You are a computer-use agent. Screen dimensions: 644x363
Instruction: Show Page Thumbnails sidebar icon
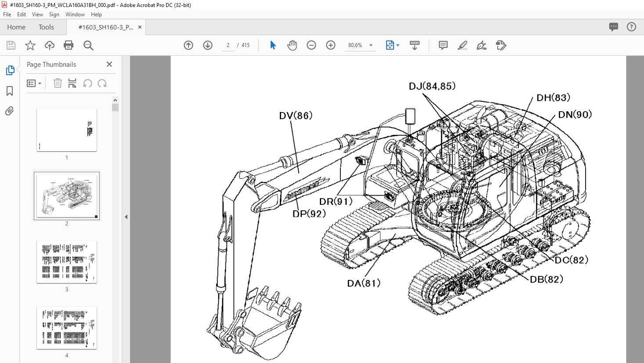(10, 70)
